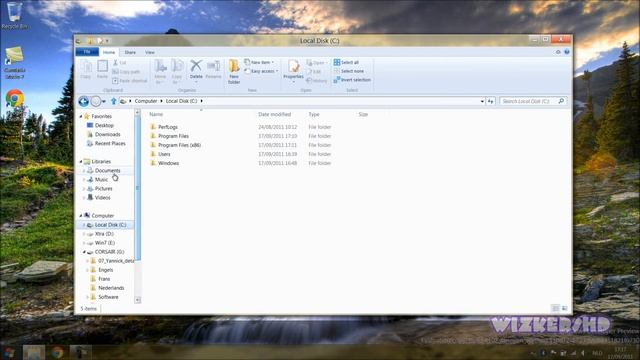Click the Edit option in Open group
Image resolution: width=640 pixels, height=360 pixels.
click(x=314, y=71)
